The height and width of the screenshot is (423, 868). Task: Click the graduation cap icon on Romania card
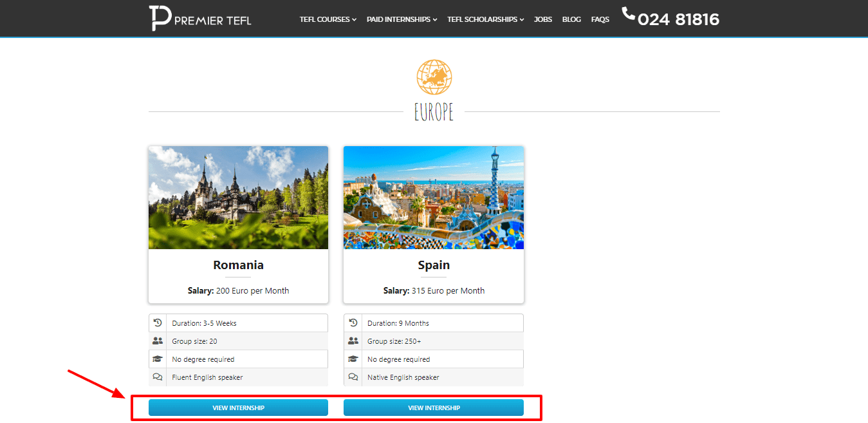pyautogui.click(x=158, y=359)
